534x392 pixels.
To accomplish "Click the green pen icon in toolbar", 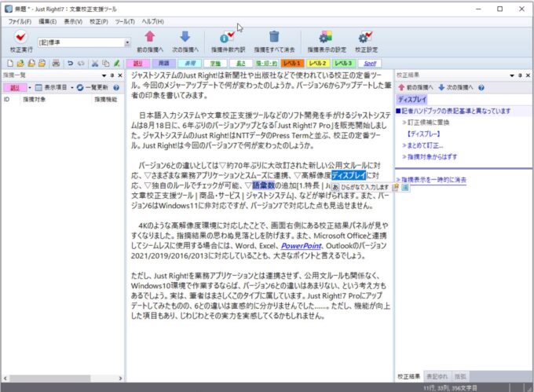I will click(x=117, y=64).
